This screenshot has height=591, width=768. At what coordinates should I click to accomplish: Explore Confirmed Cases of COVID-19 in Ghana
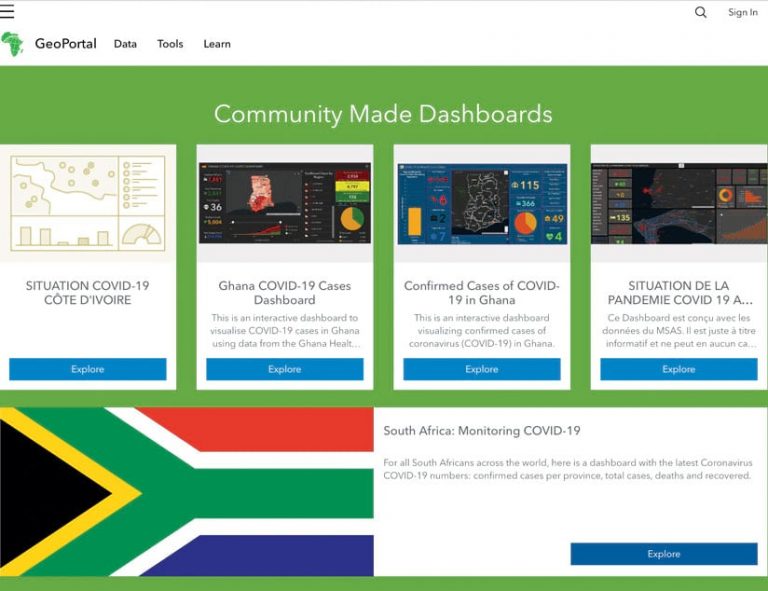point(481,369)
